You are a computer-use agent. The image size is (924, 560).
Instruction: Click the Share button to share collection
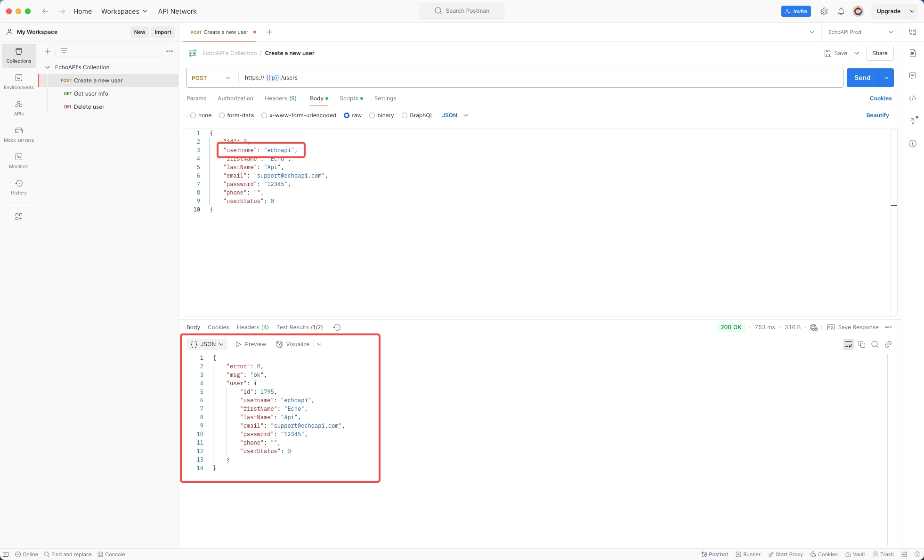pos(880,53)
